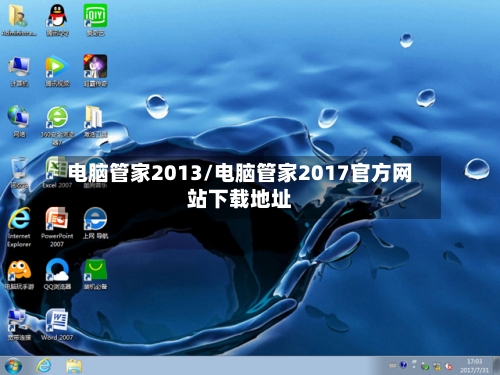Open the green shopping bag shortcut
Image resolution: width=500 pixels, height=375 pixels.
click(95, 275)
